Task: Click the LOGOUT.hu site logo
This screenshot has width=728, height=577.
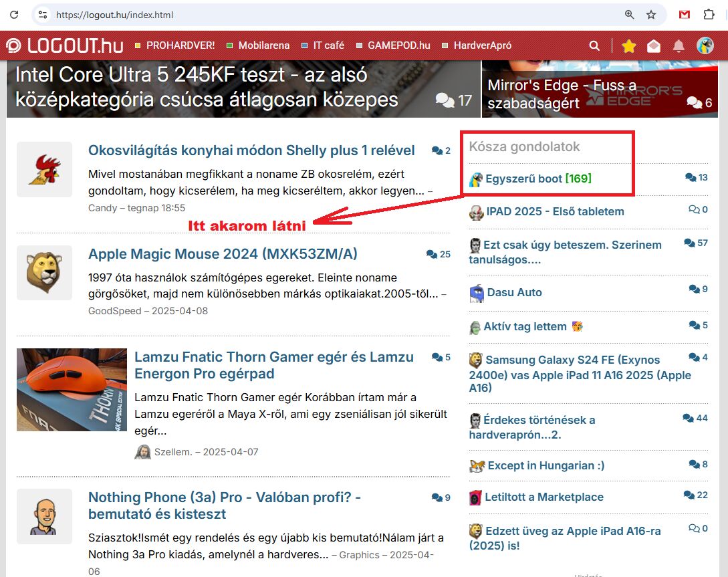Action: pyautogui.click(x=65, y=45)
